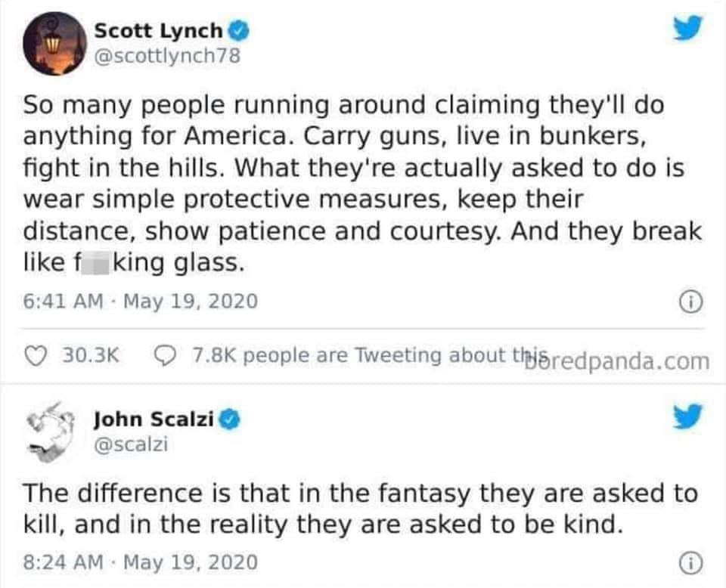Screen dimensions: 726x588
Task: Open Scott Lynch's display name link
Action: (158, 30)
